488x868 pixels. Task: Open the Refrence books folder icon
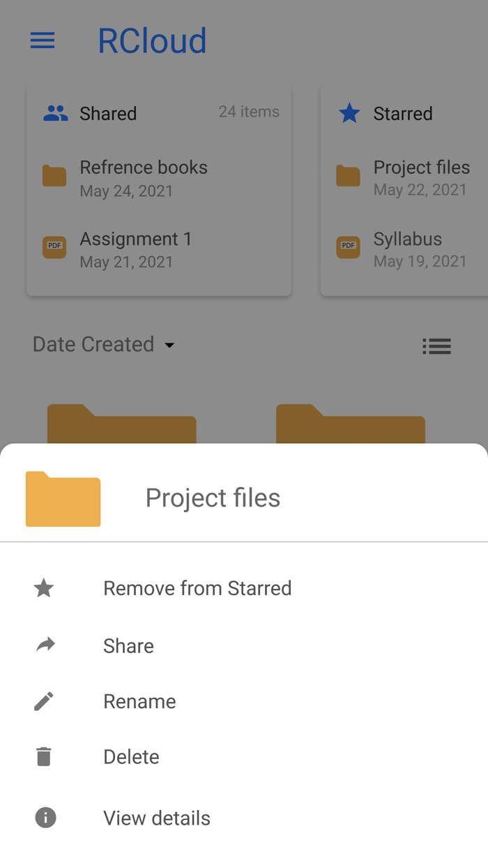(x=54, y=176)
